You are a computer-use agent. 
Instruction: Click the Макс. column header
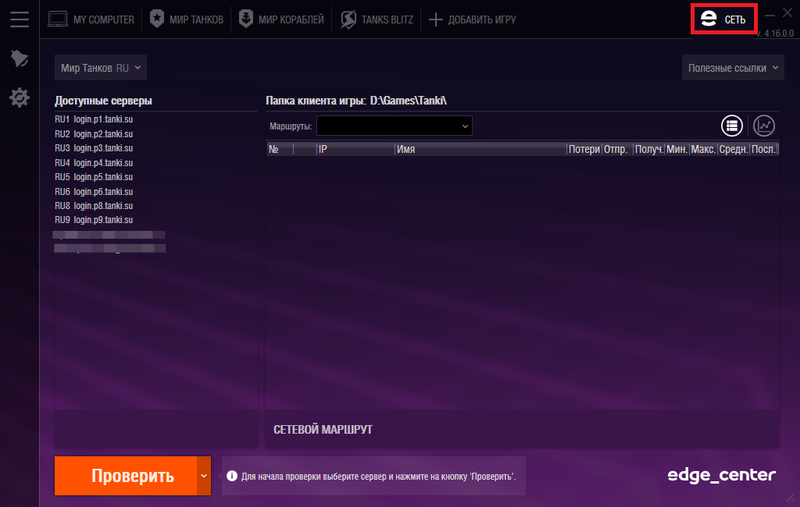703,149
